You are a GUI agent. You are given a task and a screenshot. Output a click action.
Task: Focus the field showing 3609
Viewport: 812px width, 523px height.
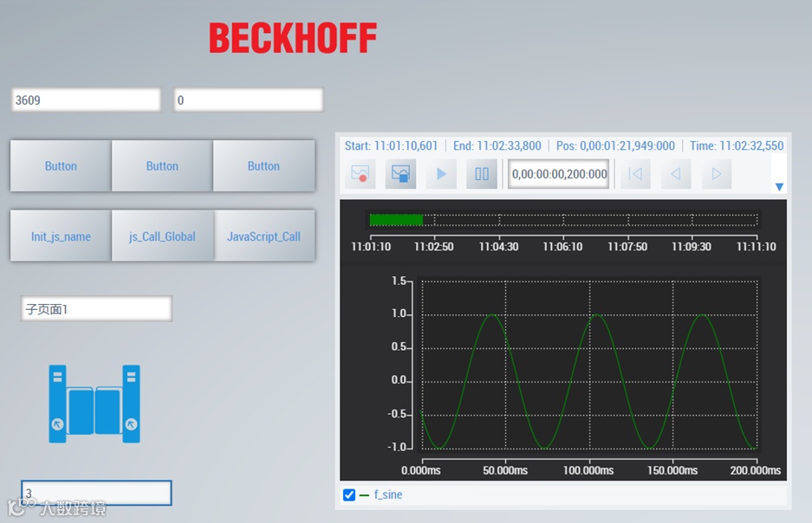tap(86, 100)
